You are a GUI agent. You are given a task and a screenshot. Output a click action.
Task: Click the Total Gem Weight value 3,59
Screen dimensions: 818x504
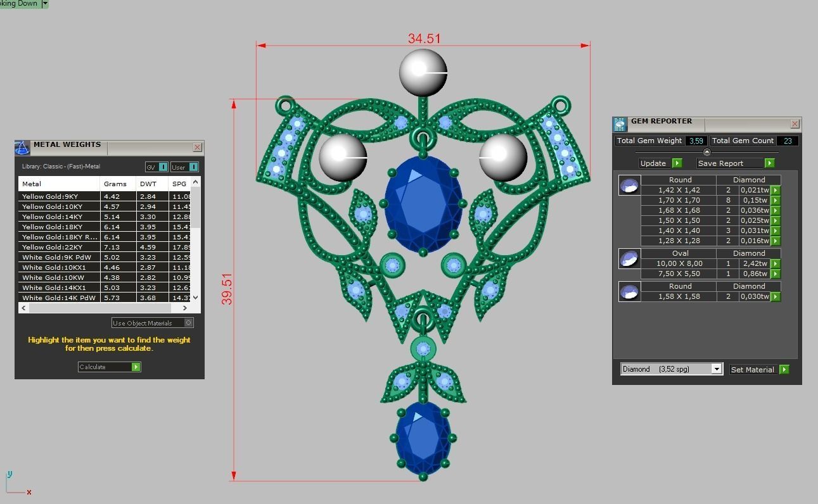(696, 141)
